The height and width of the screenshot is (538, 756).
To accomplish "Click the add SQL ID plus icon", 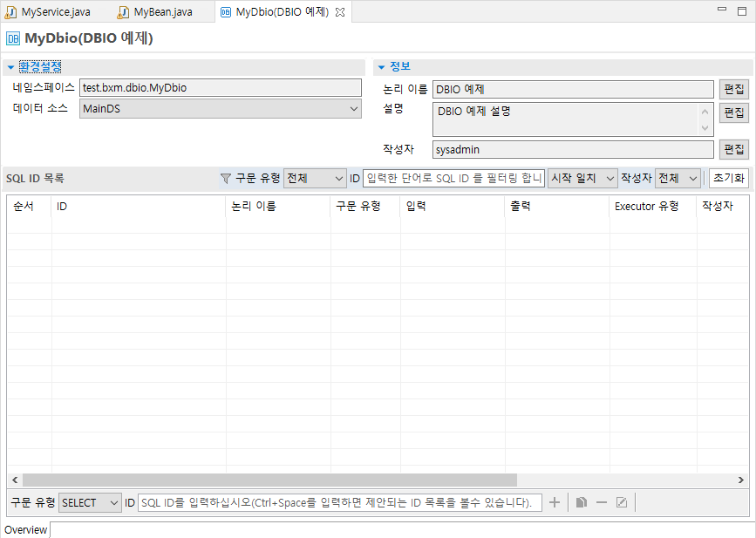I will (555, 501).
